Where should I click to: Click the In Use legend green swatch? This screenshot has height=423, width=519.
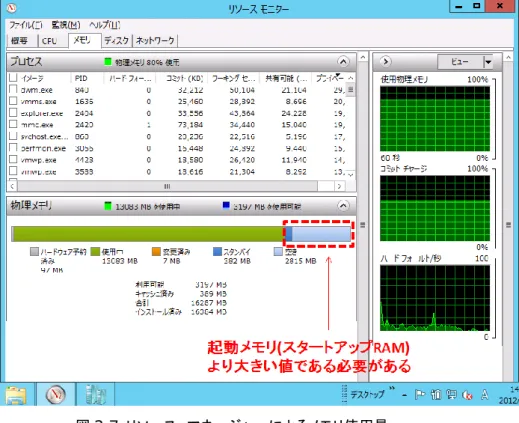coord(95,251)
